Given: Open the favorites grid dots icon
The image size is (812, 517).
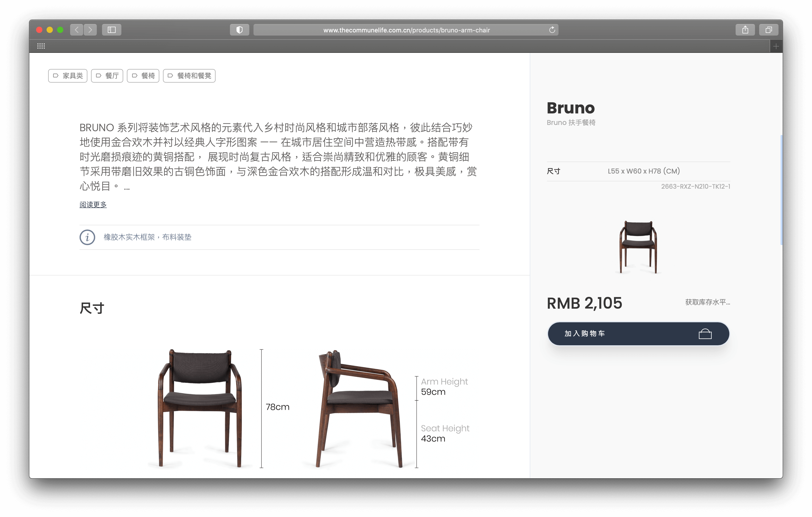Looking at the screenshot, I should click(41, 46).
